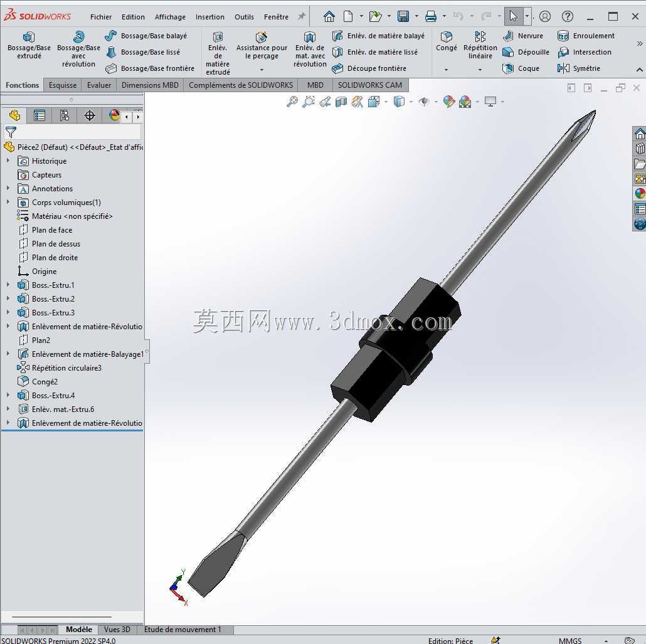
Task: Open the Affichage menu
Action: [170, 17]
